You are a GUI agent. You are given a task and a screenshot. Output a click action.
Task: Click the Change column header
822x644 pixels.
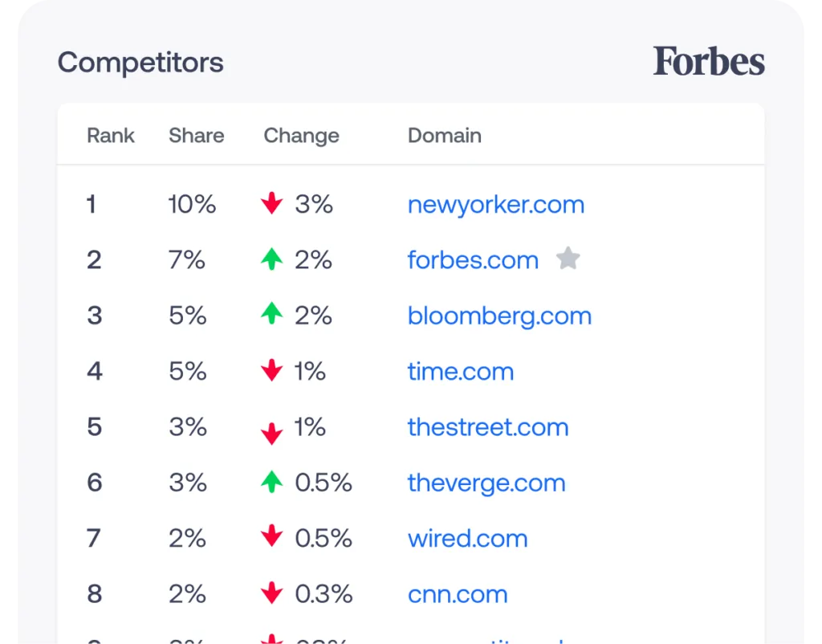pos(301,136)
